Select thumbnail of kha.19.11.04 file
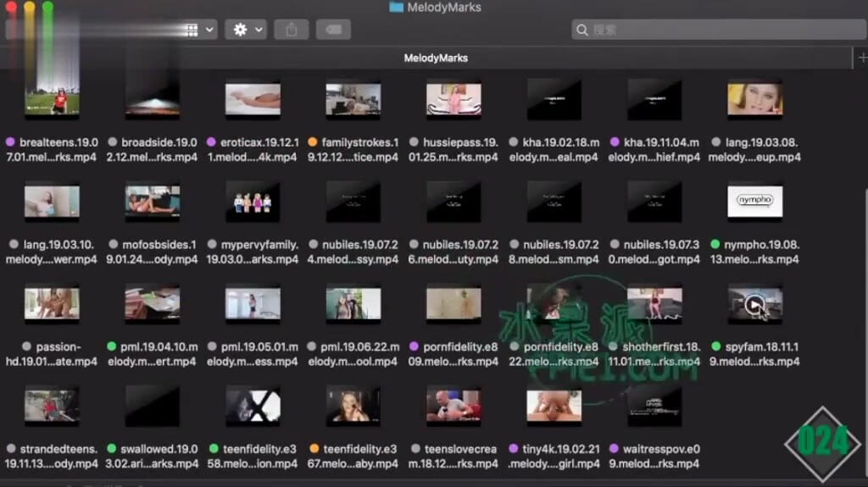The width and height of the screenshot is (868, 487). tap(654, 99)
